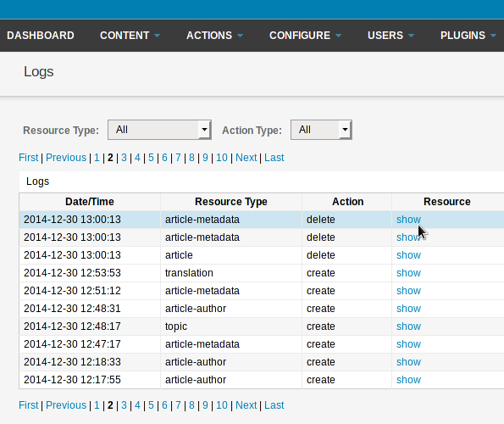The width and height of the screenshot is (504, 424).
Task: Open the PLUGINS menu
Action: pyautogui.click(x=468, y=36)
